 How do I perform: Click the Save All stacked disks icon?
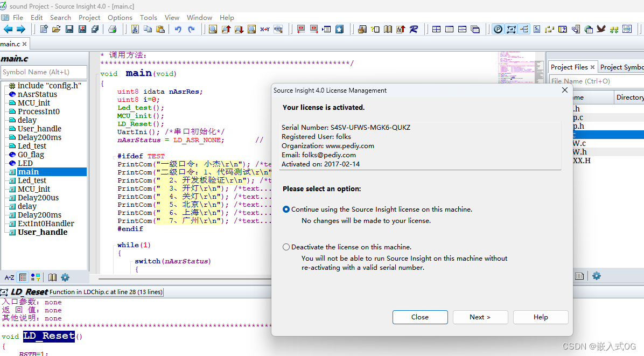pos(95,29)
